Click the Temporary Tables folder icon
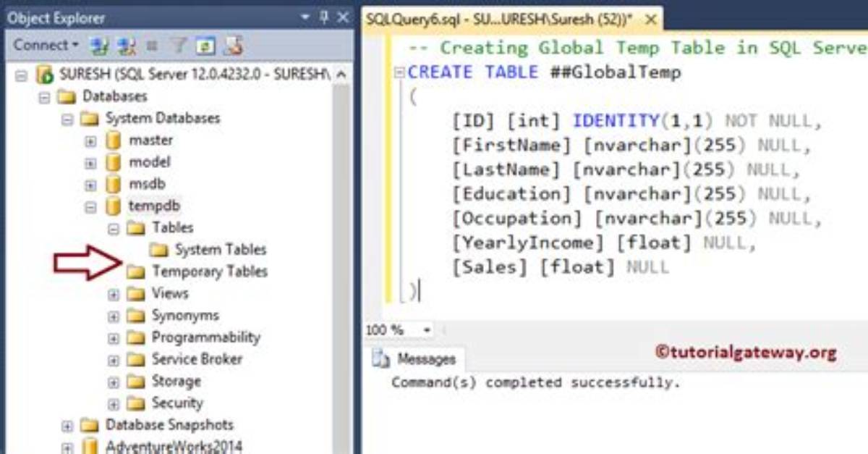 pyautogui.click(x=135, y=272)
